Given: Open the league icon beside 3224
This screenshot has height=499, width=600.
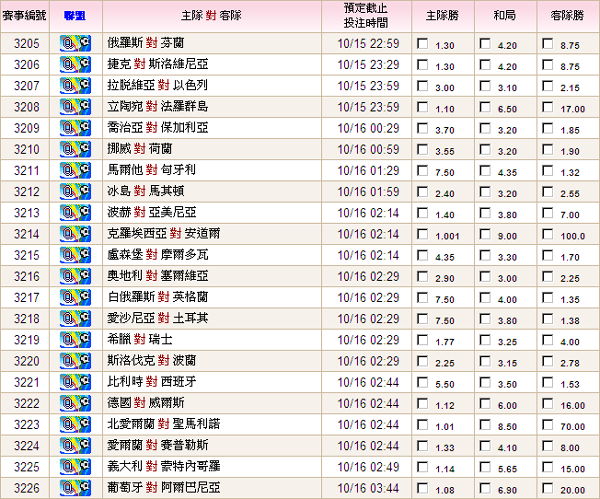Looking at the screenshot, I should [x=75, y=446].
